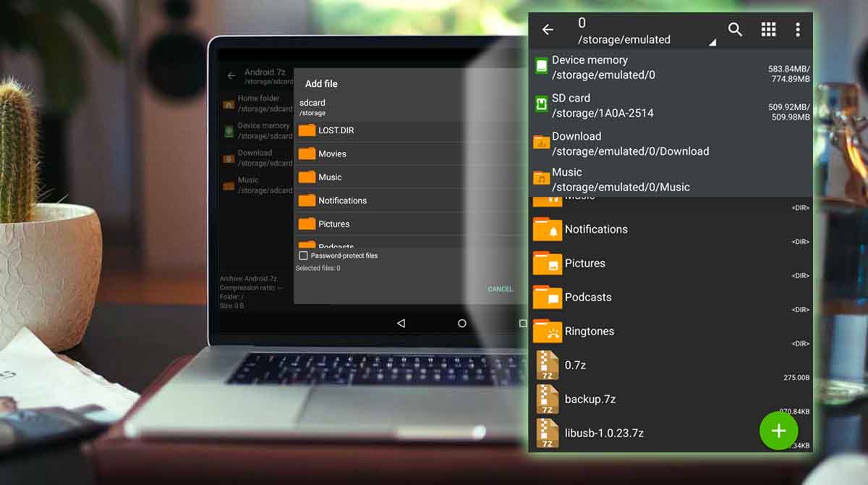Open the Podcasts folder in the file list
The width and height of the screenshot is (868, 485).
point(671,298)
